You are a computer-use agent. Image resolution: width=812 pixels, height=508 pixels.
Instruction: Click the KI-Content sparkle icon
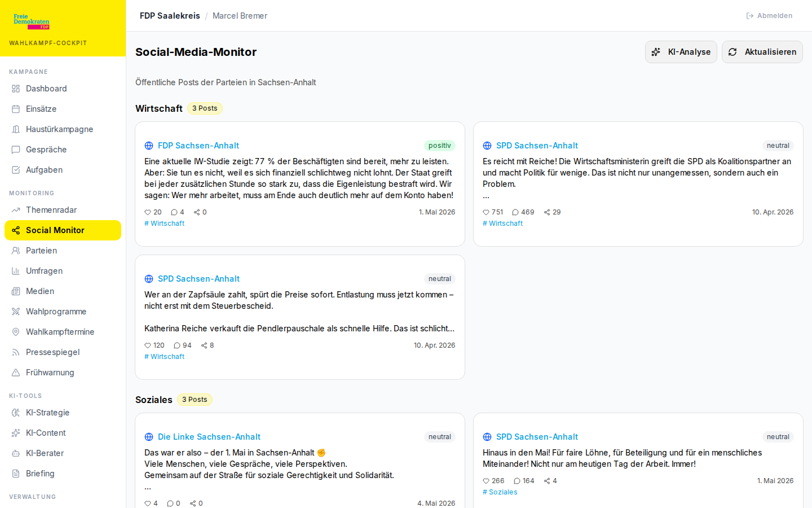click(16, 433)
